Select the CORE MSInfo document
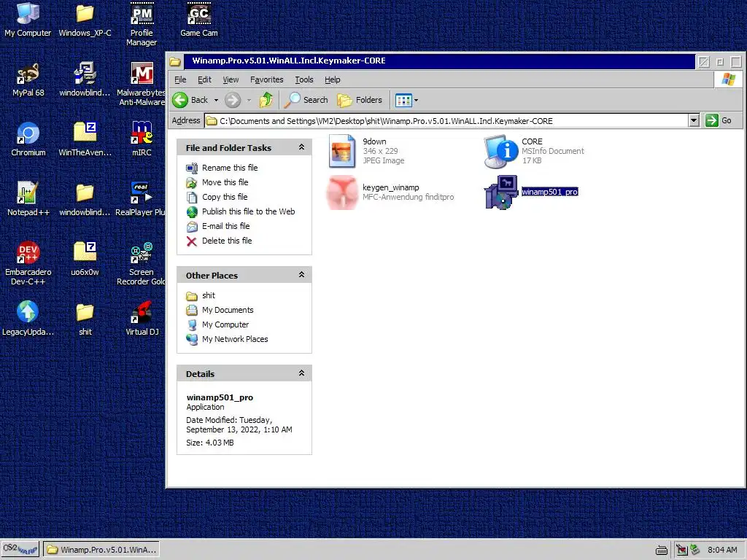The image size is (747, 560). click(x=533, y=151)
